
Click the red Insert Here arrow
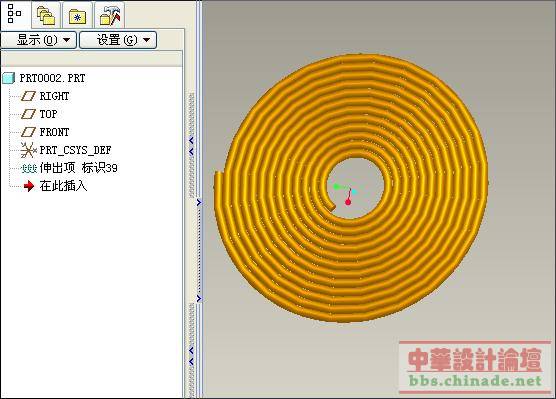(x=29, y=186)
